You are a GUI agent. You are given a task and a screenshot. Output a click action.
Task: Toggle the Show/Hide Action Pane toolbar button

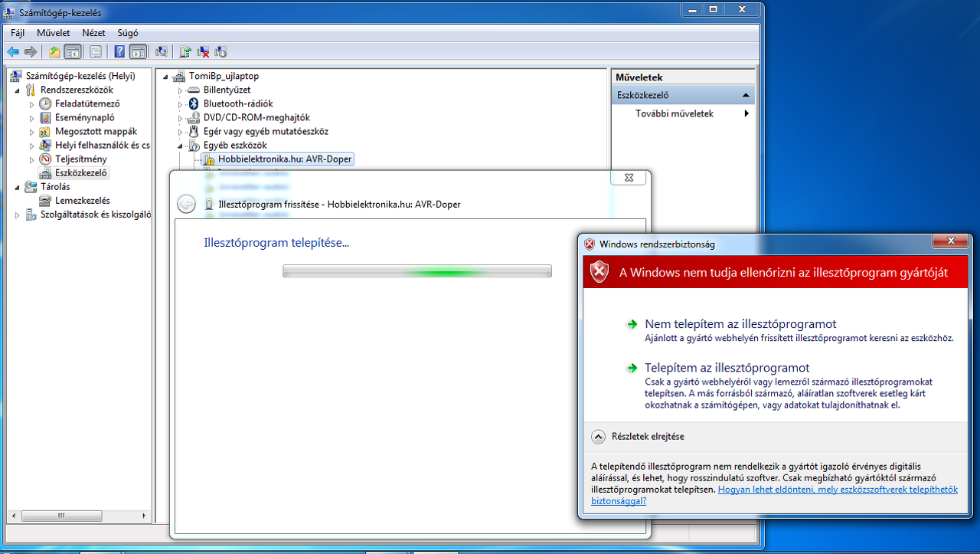(x=138, y=52)
